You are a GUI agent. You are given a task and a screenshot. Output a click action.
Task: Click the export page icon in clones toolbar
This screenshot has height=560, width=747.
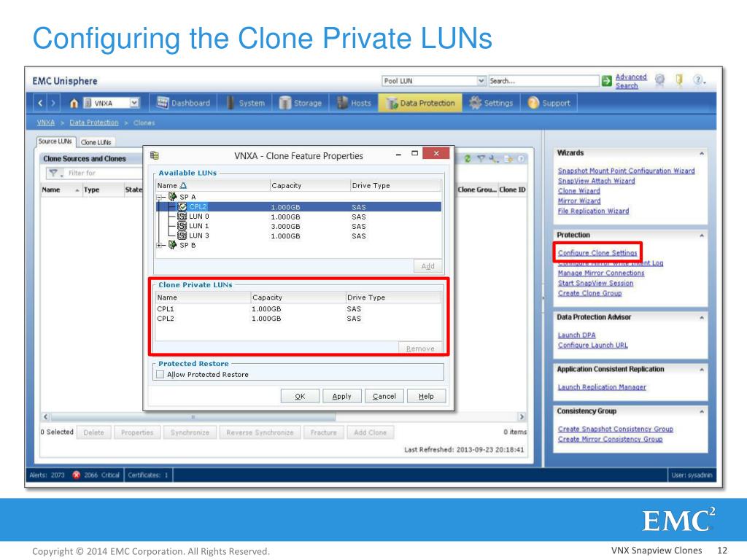508,158
